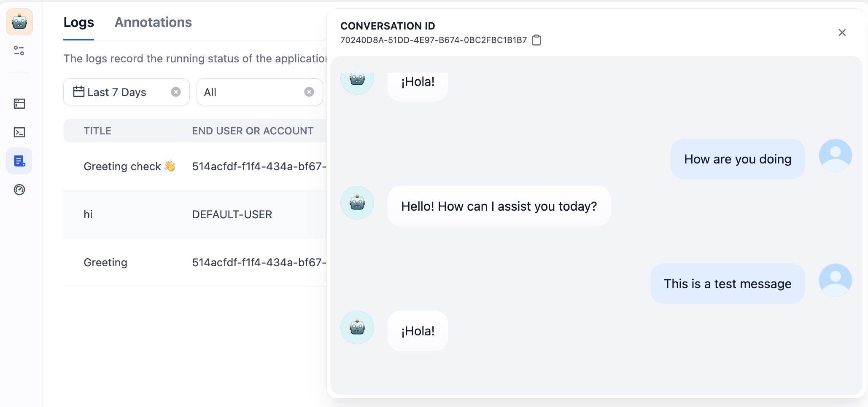This screenshot has width=868, height=407.
Task: Select the Logs tab
Action: (78, 22)
